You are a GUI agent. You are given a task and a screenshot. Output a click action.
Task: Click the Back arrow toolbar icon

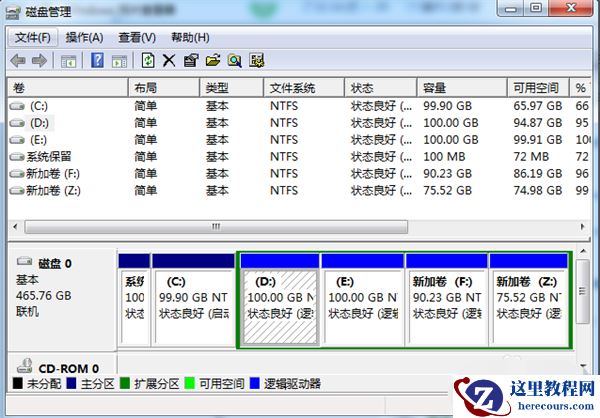click(x=18, y=60)
